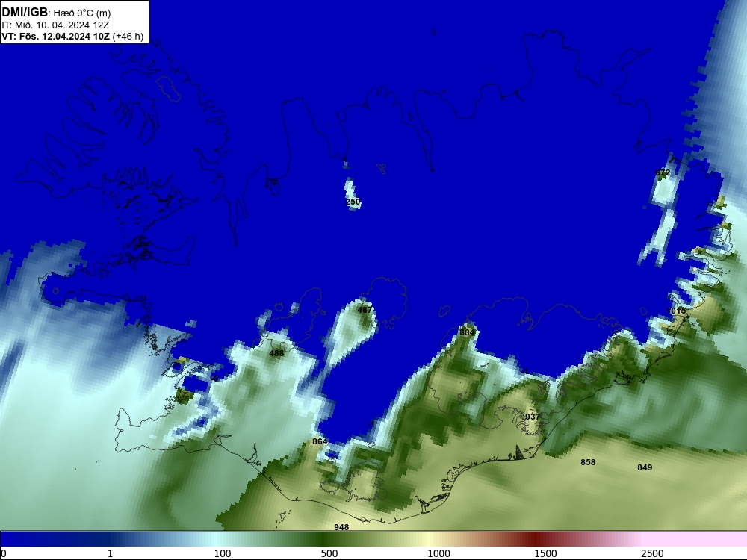The image size is (747, 560).
Task: Click the 864 value on the map
Action: point(320,441)
